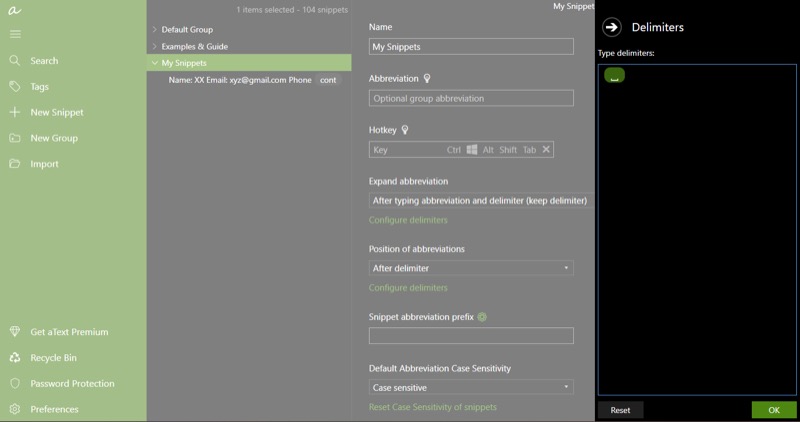Click the Preferences gear icon

[15, 409]
